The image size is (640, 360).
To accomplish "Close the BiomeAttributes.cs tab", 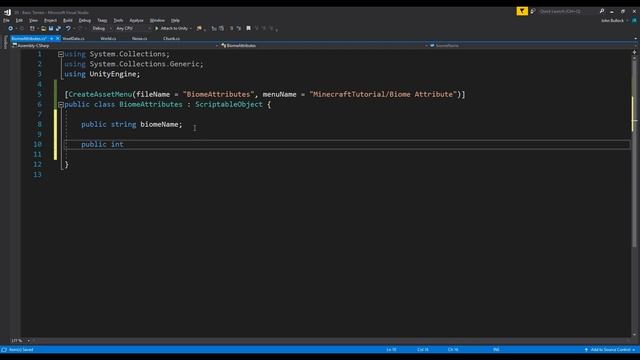I will point(58,38).
